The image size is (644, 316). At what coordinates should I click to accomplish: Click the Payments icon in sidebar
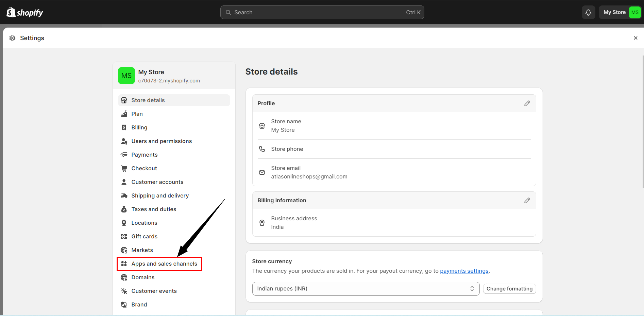(x=124, y=155)
